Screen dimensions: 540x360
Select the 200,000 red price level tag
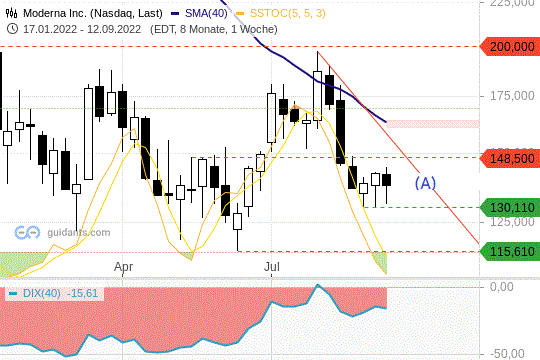510,47
